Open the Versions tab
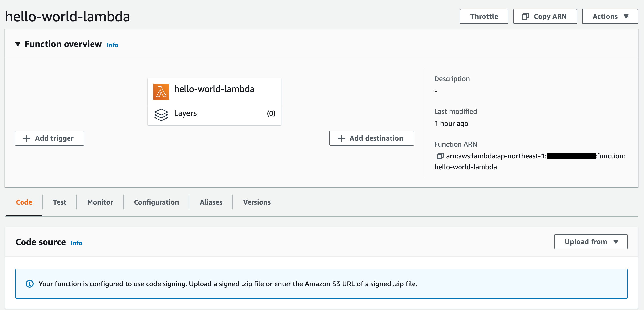The image size is (644, 310). (x=257, y=202)
